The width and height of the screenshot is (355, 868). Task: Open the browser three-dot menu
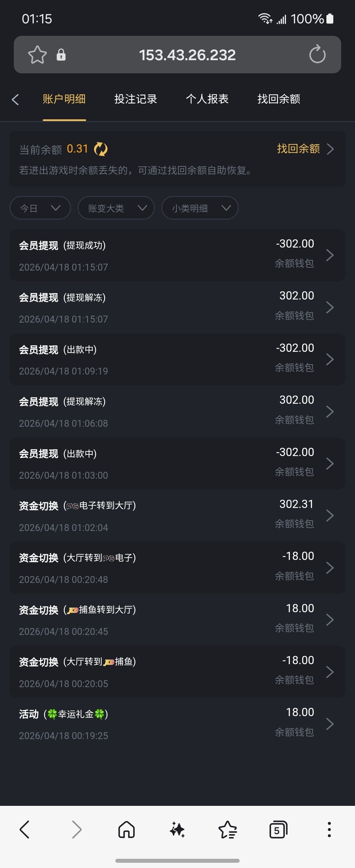point(329,829)
